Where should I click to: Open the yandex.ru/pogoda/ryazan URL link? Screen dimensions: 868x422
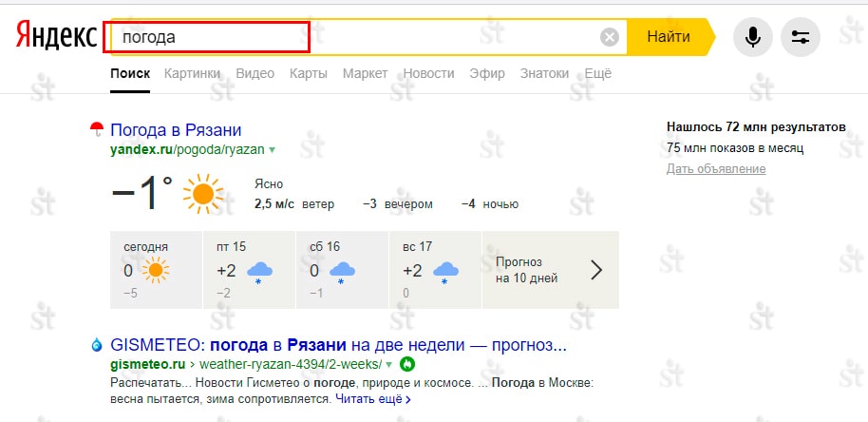pyautogui.click(x=188, y=149)
